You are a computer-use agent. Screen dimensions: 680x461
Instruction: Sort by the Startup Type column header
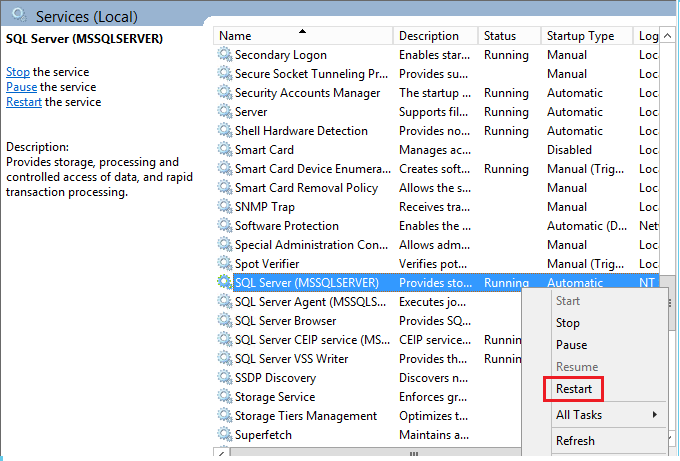(587, 36)
